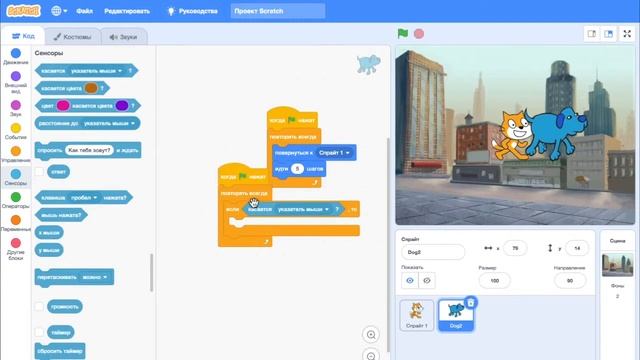Click the Scratch logo

tap(23, 11)
